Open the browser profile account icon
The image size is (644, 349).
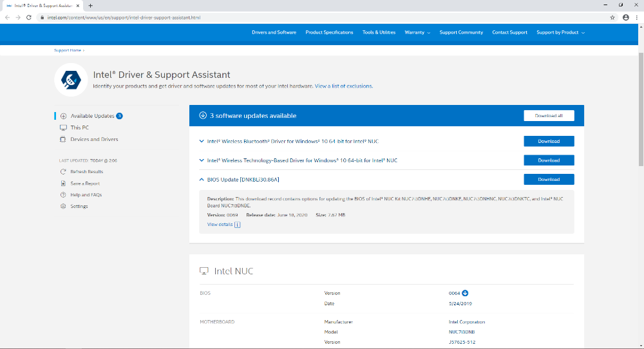(x=625, y=17)
